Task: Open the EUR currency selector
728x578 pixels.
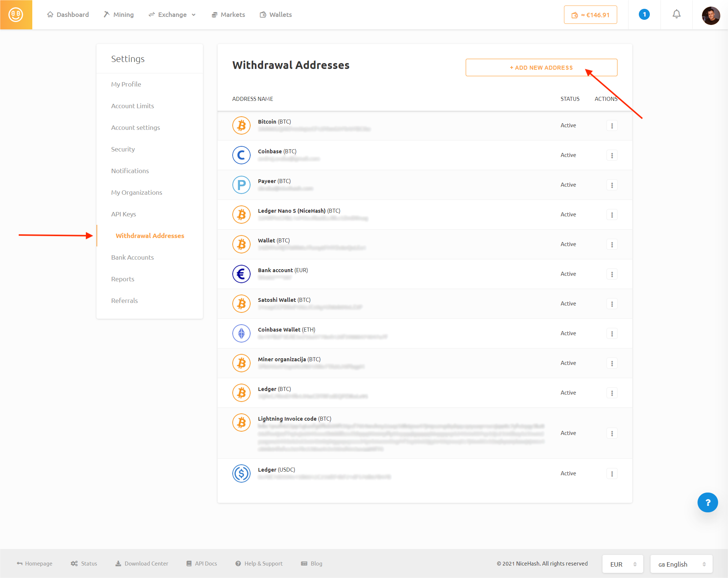Action: 622,564
